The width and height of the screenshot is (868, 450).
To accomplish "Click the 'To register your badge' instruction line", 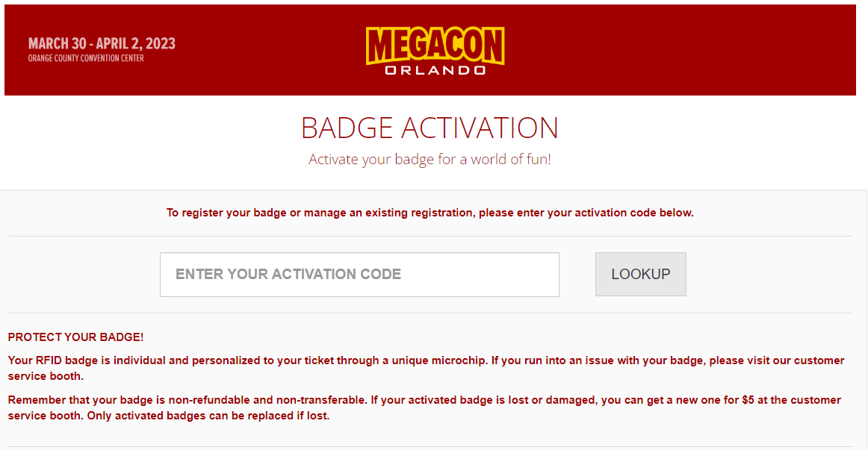I will 430,213.
